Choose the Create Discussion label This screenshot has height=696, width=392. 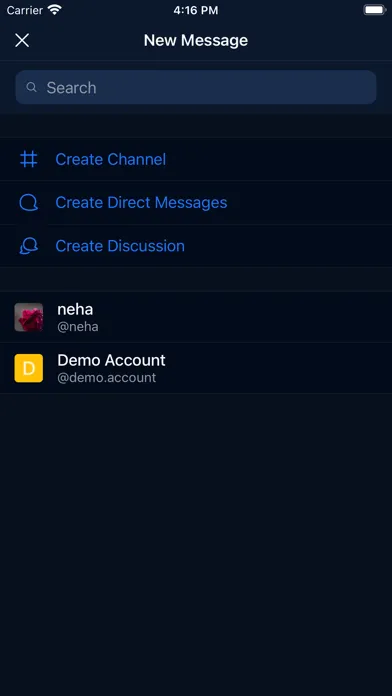(120, 246)
